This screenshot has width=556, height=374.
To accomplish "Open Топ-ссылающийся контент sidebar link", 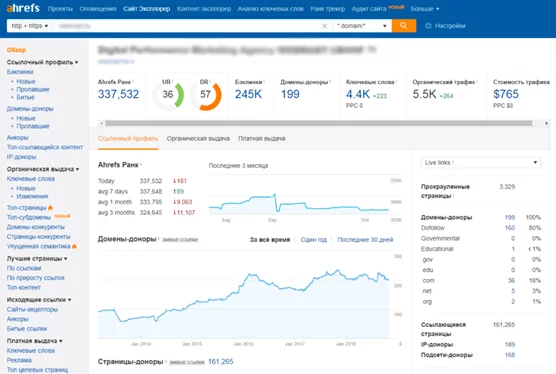I will [45, 147].
